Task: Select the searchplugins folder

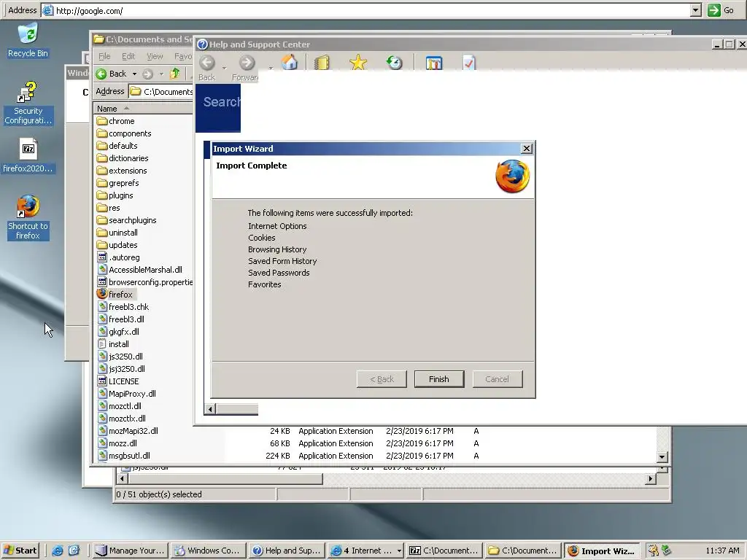Action: (127, 220)
